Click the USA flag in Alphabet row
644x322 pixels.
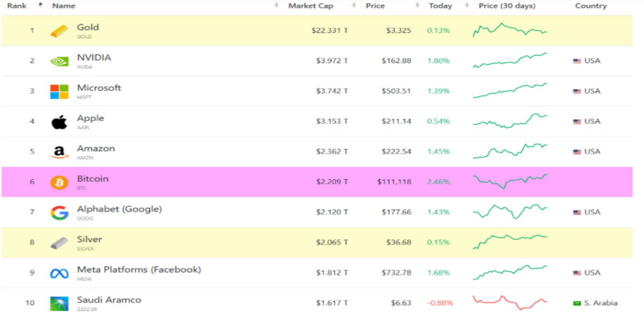pos(577,213)
